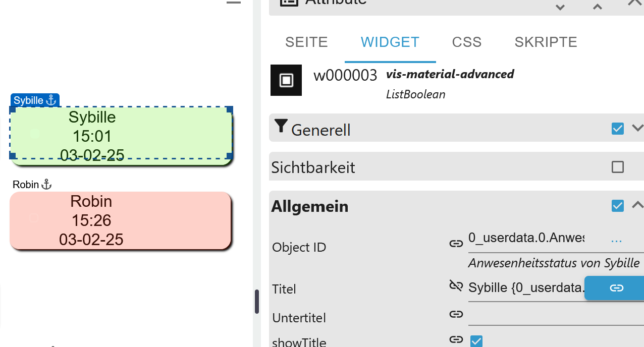This screenshot has width=644, height=347.
Task: Switch to the SEITE tab
Action: tap(306, 42)
